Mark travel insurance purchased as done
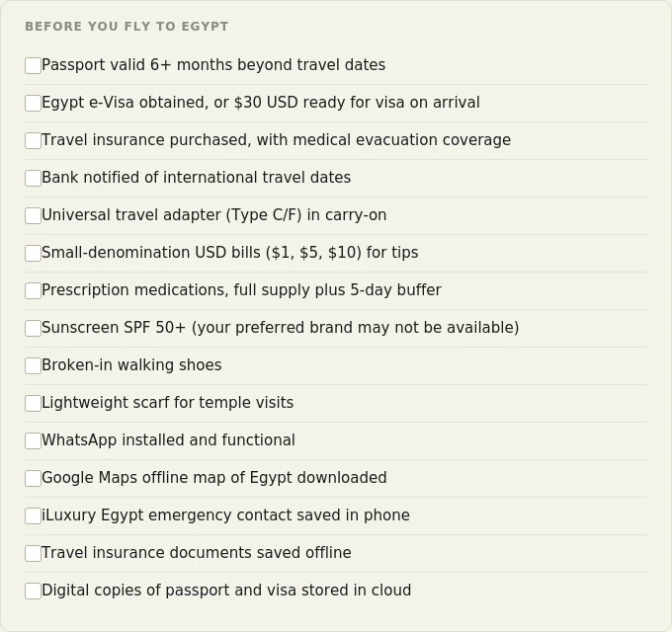This screenshot has width=672, height=632. [33, 141]
